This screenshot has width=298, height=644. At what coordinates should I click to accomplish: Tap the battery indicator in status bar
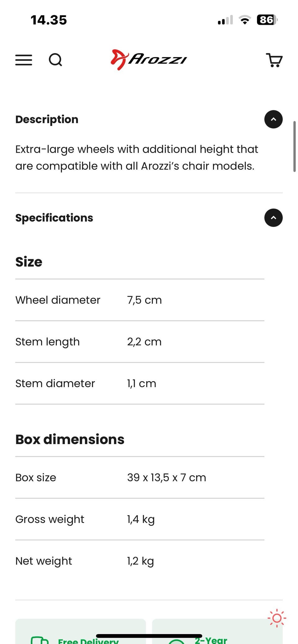267,20
